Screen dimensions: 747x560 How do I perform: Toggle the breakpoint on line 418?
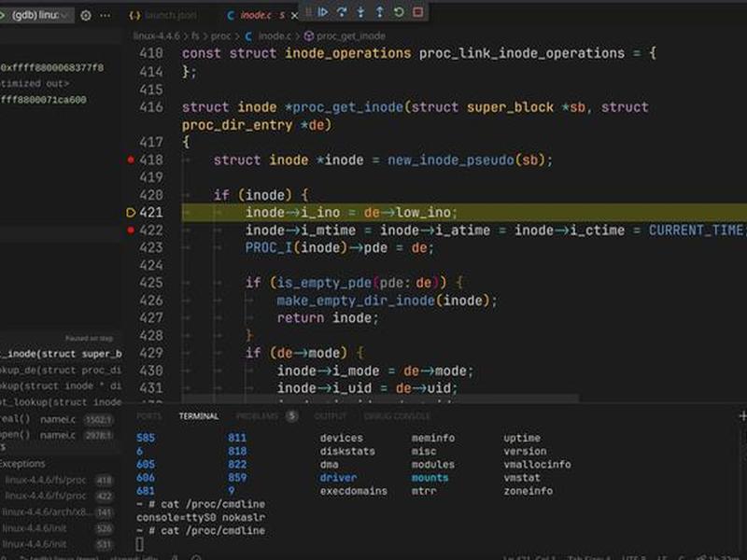pos(131,160)
